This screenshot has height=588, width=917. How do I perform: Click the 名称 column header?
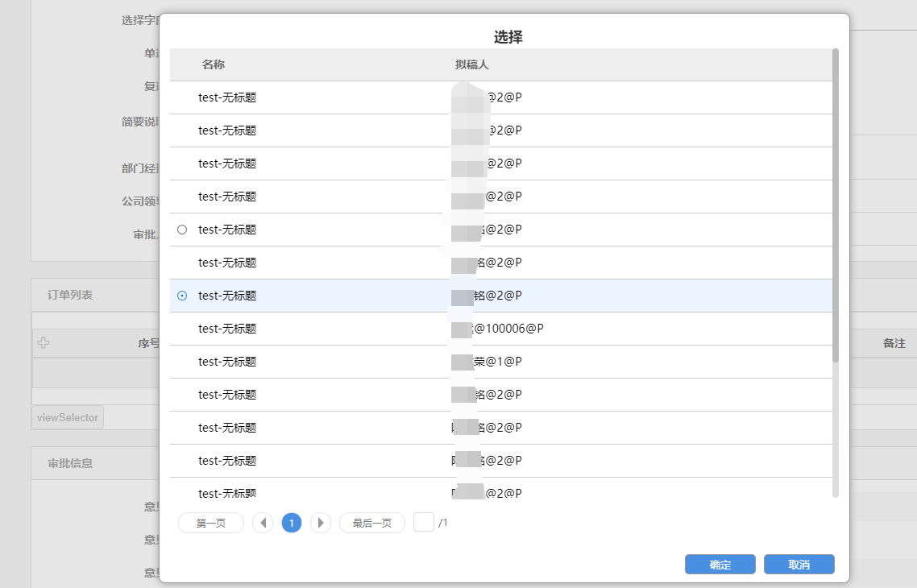tap(214, 64)
